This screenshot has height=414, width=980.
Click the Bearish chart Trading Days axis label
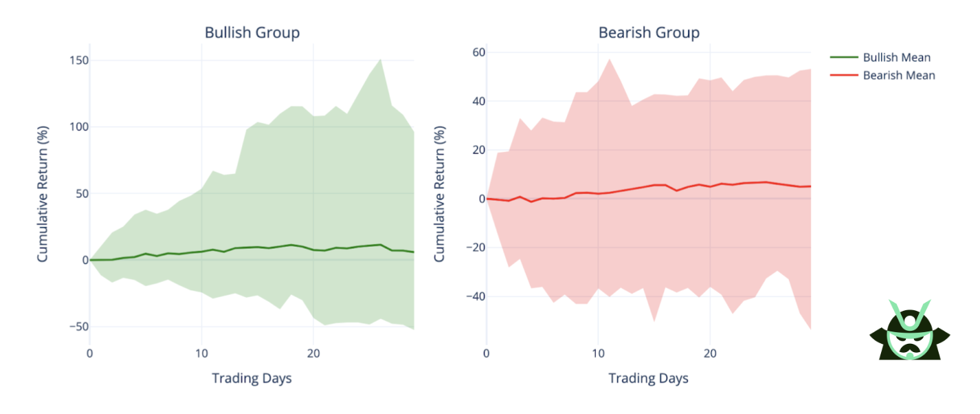tap(648, 378)
